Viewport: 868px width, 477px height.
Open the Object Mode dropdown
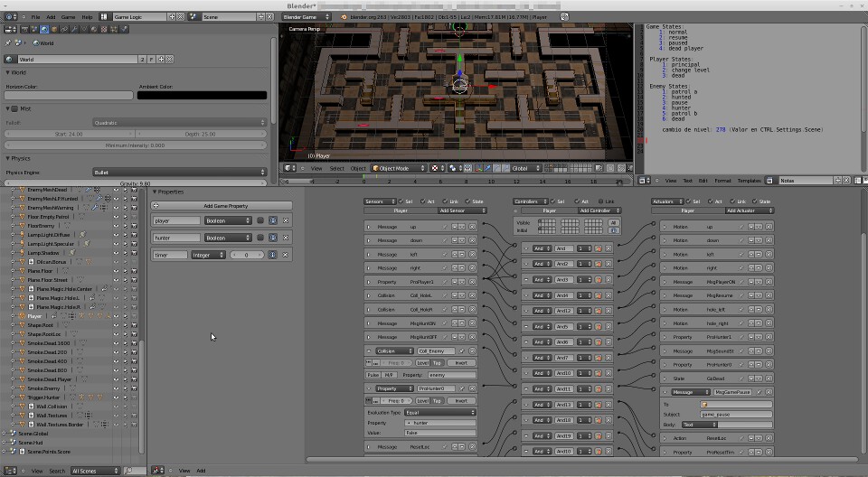pos(399,168)
